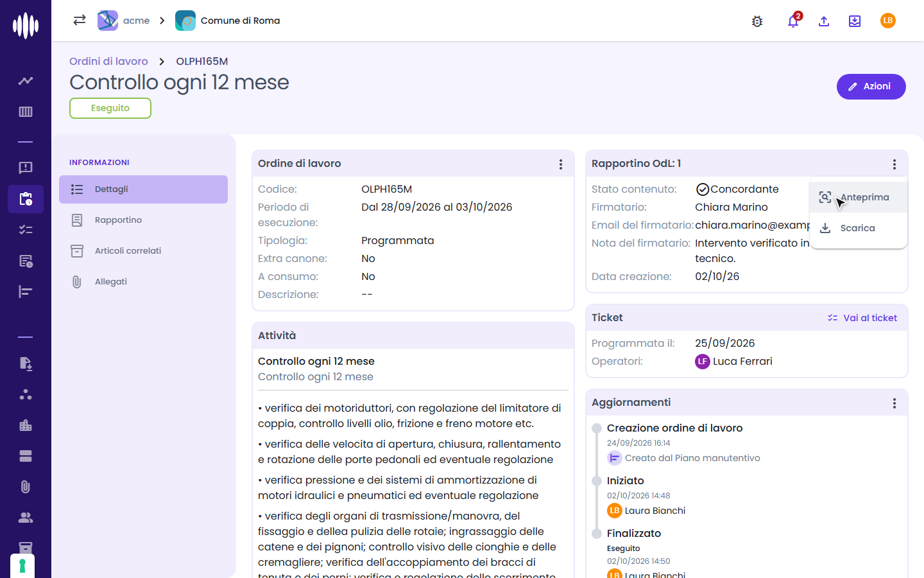Viewport: 924px width, 578px height.
Task: Go to Ordini di lavoro breadcrumb
Action: coord(108,61)
